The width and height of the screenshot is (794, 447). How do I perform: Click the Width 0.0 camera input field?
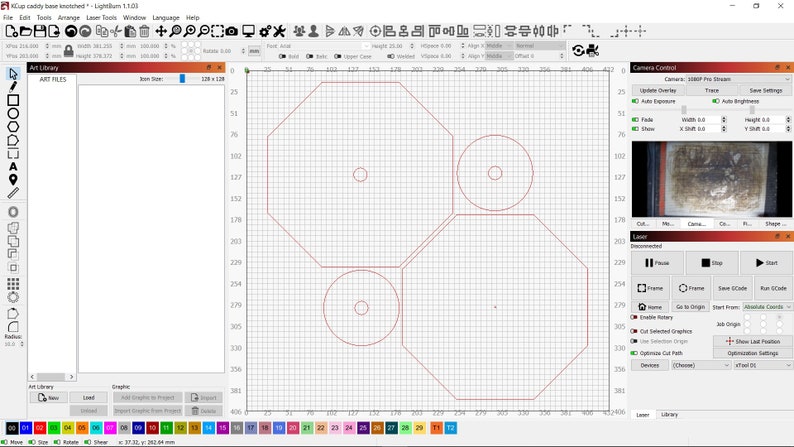coord(704,120)
